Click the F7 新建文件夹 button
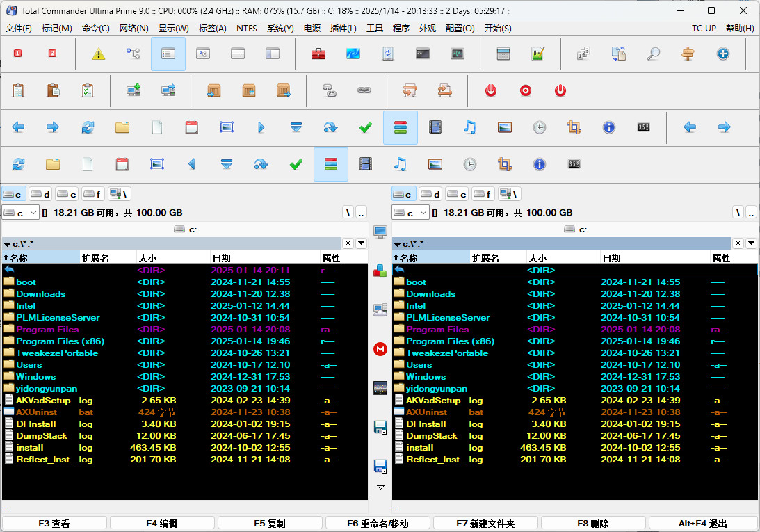760x532 pixels. [x=485, y=523]
